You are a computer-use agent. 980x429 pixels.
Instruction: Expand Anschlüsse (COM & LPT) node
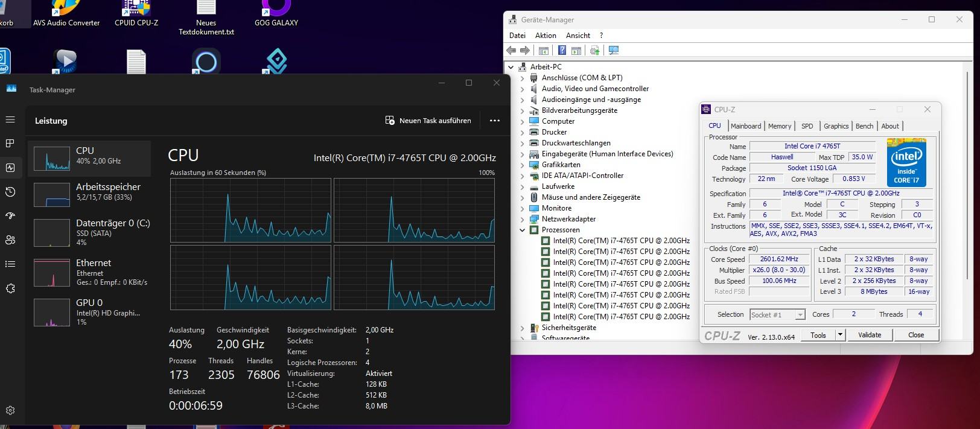[523, 78]
